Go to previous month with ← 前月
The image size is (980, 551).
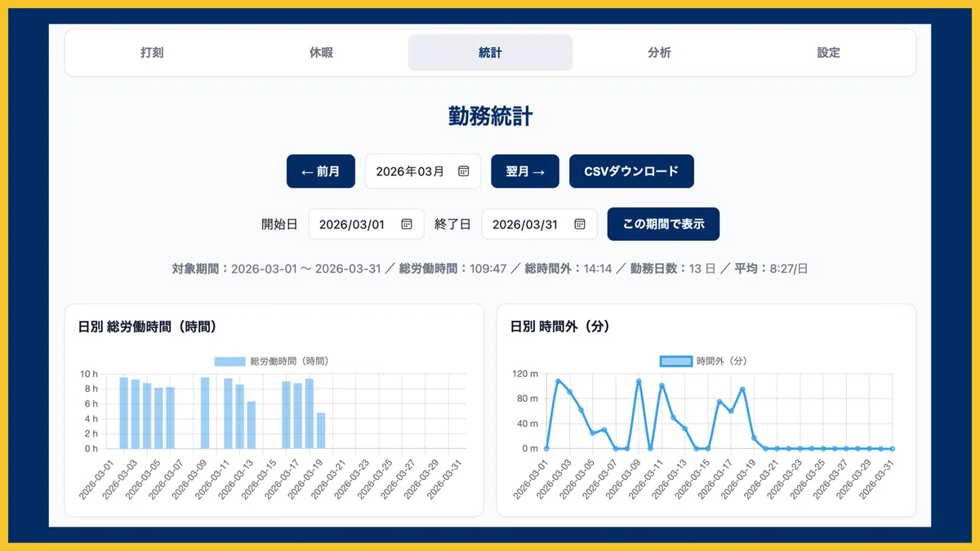(x=321, y=171)
